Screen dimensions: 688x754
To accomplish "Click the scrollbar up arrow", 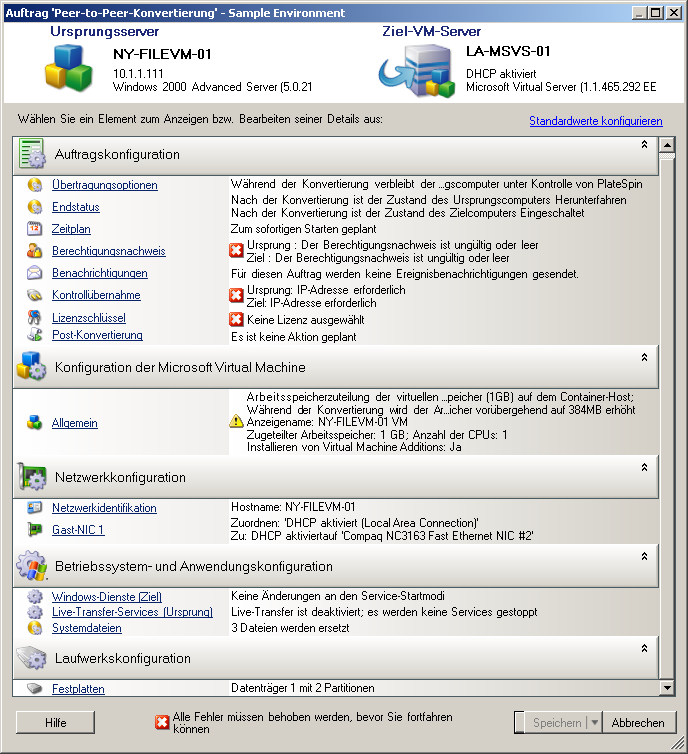I will click(667, 144).
